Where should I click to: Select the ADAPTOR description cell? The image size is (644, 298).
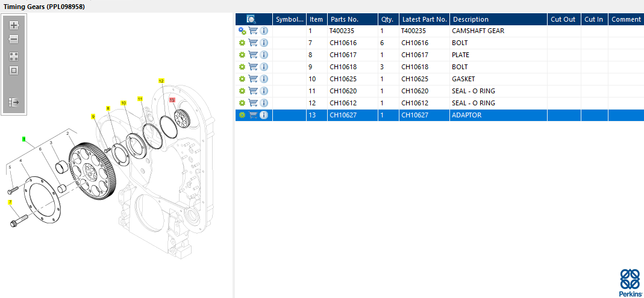pyautogui.click(x=499, y=116)
